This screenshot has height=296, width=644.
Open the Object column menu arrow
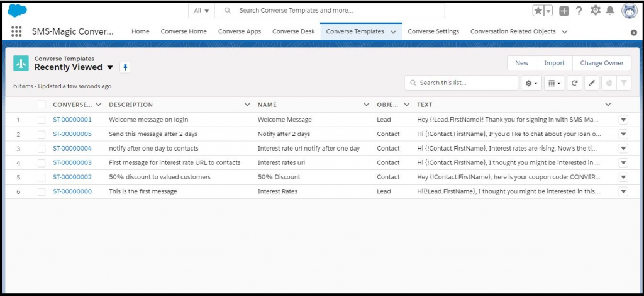pos(407,105)
